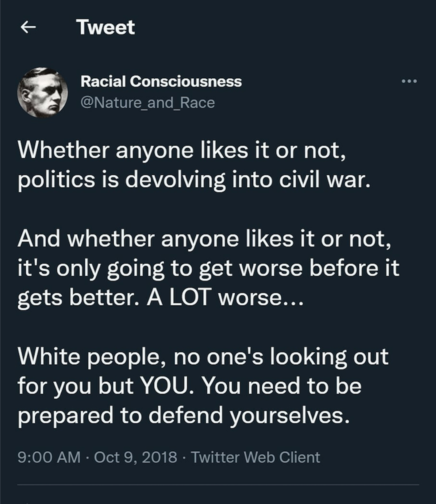The width and height of the screenshot is (436, 504).
Task: Click the line starting "And whether anyone likes"
Action: point(204,239)
